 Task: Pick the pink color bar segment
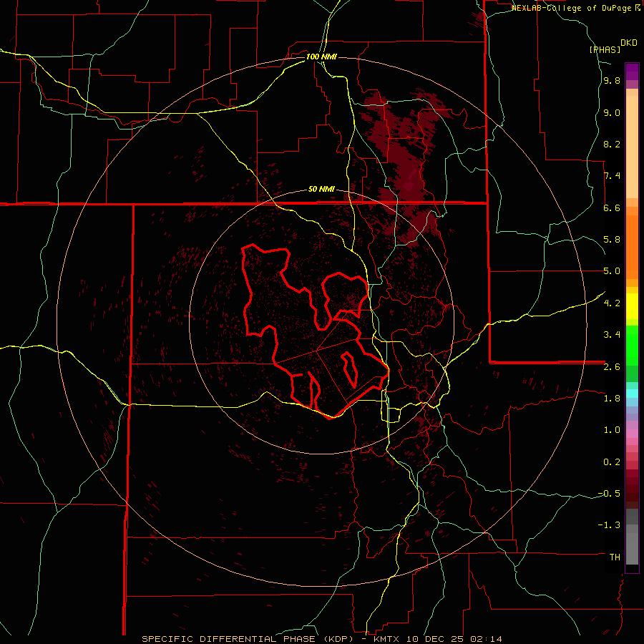(x=632, y=434)
